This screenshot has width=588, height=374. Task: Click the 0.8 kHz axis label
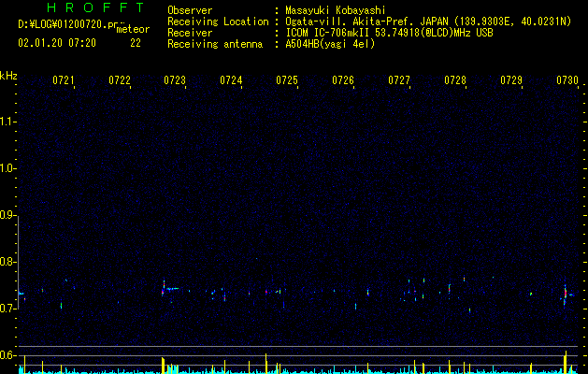tap(7, 262)
